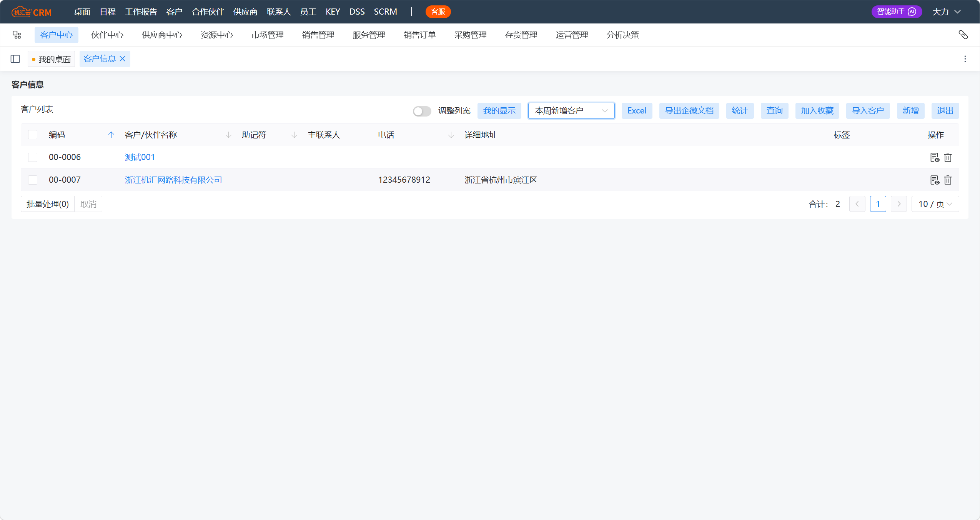The height and width of the screenshot is (520, 980).
Task: Open 合作伙伴 in top menu
Action: (208, 12)
